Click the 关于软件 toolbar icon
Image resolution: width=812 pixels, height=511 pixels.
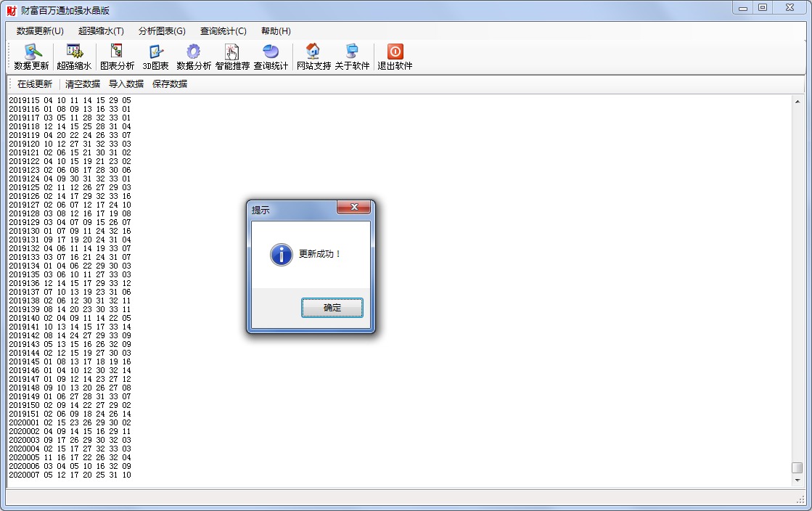click(x=352, y=52)
